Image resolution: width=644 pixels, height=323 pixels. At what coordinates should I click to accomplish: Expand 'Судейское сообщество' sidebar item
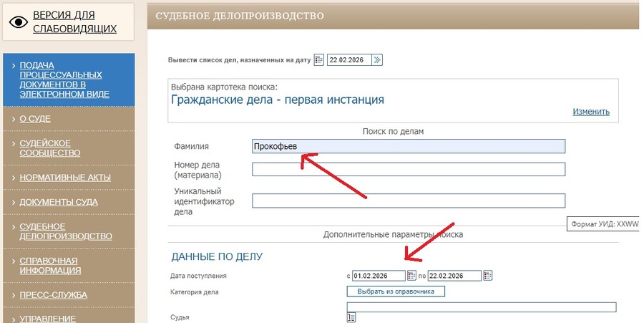[45, 148]
